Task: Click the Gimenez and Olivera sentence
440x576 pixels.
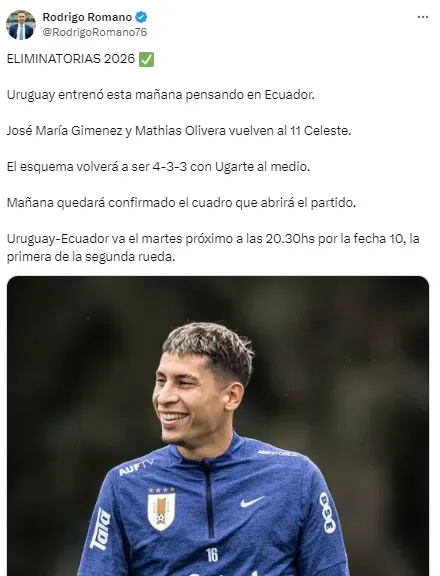Action: coord(179,131)
